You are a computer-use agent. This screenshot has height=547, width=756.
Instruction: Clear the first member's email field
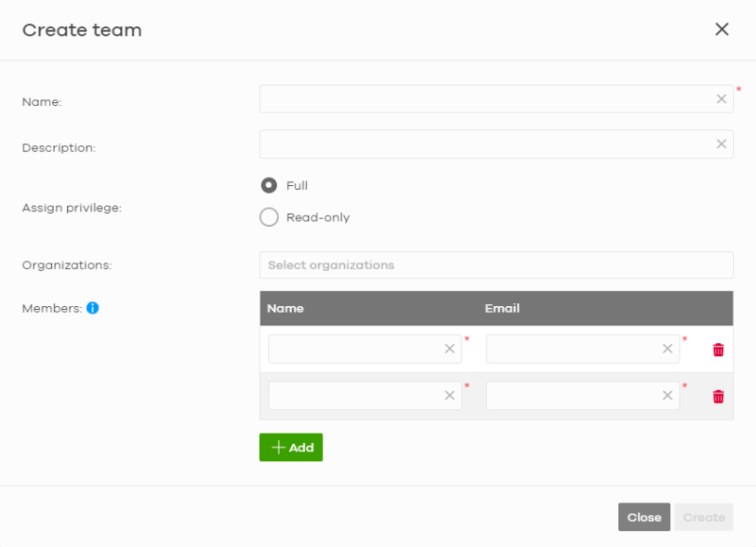(x=667, y=349)
